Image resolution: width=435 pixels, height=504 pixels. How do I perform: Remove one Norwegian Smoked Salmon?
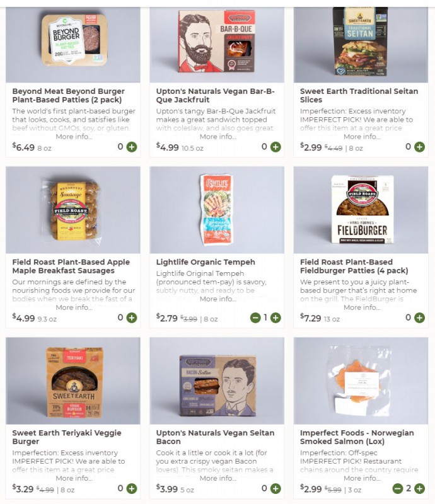(398, 489)
